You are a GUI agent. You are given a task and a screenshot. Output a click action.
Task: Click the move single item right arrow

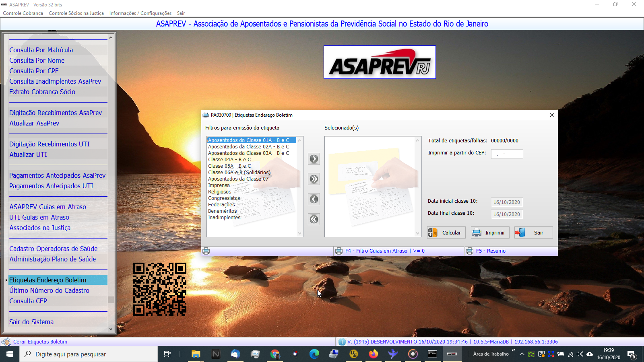(x=314, y=159)
